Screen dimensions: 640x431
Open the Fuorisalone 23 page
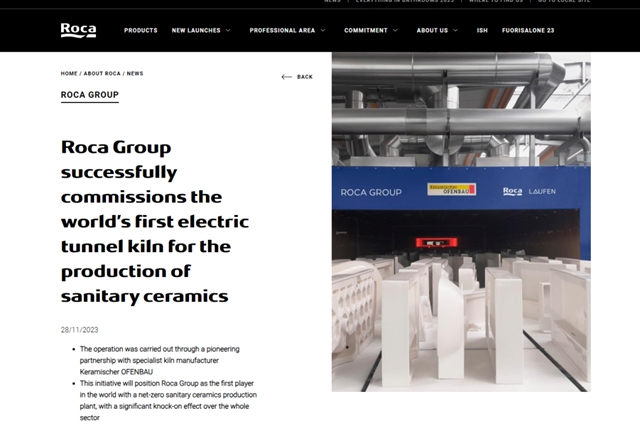[x=528, y=31]
